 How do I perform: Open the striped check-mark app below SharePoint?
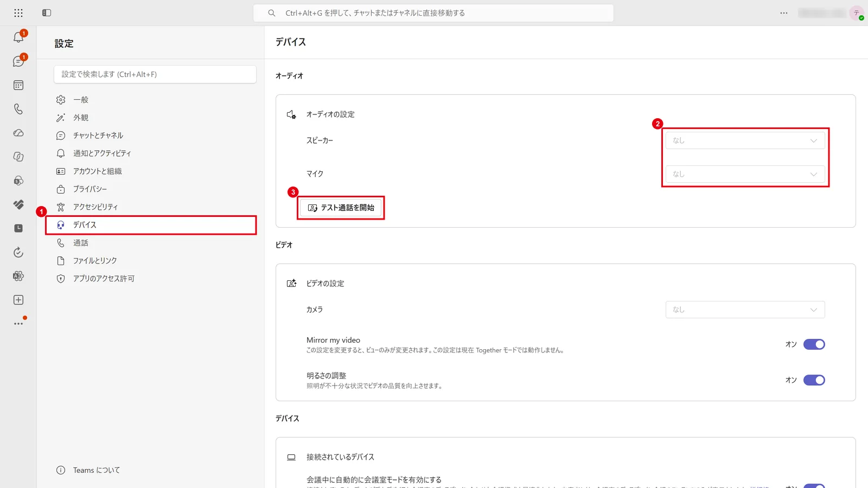[x=18, y=204]
